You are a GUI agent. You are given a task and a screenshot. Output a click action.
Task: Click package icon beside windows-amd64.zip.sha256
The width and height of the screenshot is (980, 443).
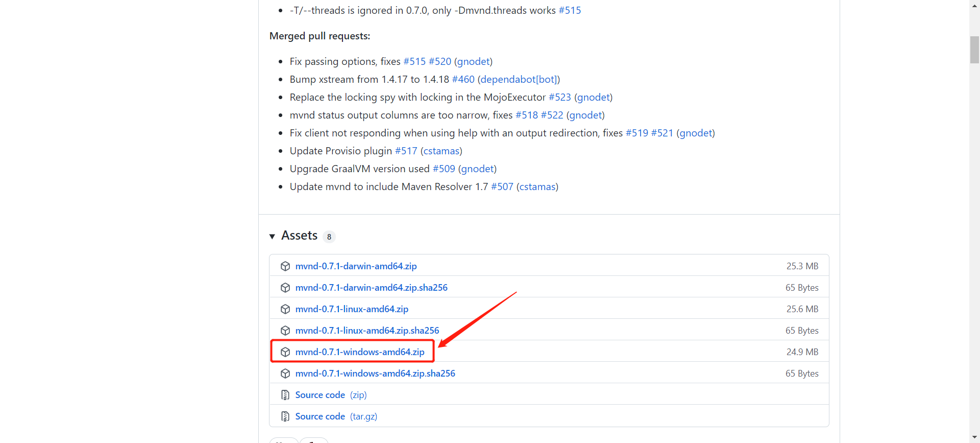[x=285, y=374]
